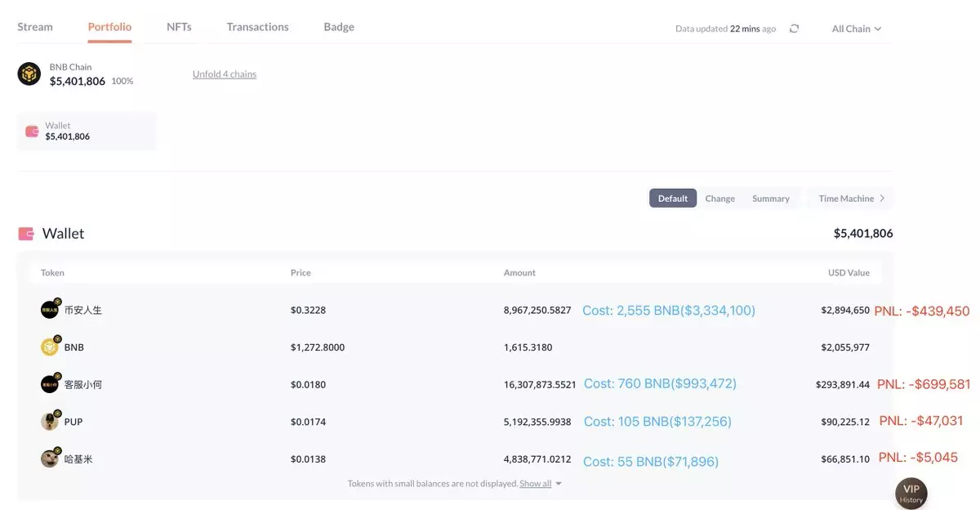
Task: Click the 币安人生 token icon
Action: pyautogui.click(x=50, y=310)
